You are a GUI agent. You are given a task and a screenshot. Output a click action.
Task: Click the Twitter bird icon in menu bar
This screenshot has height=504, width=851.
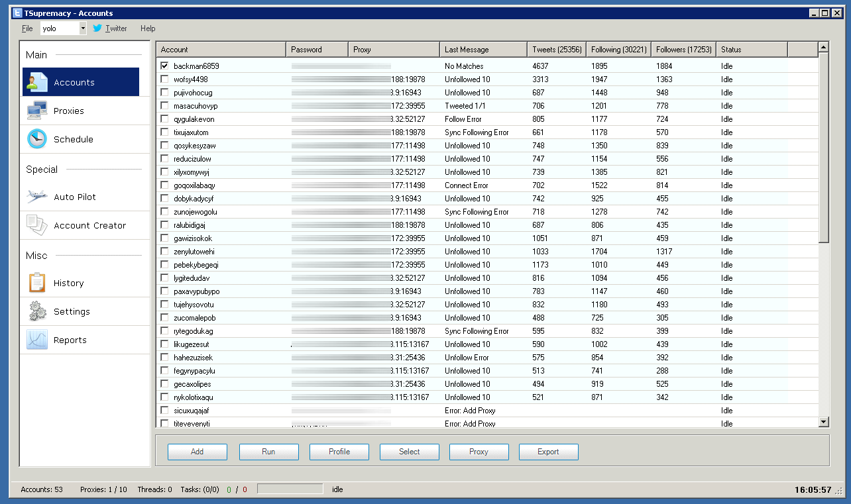(97, 28)
